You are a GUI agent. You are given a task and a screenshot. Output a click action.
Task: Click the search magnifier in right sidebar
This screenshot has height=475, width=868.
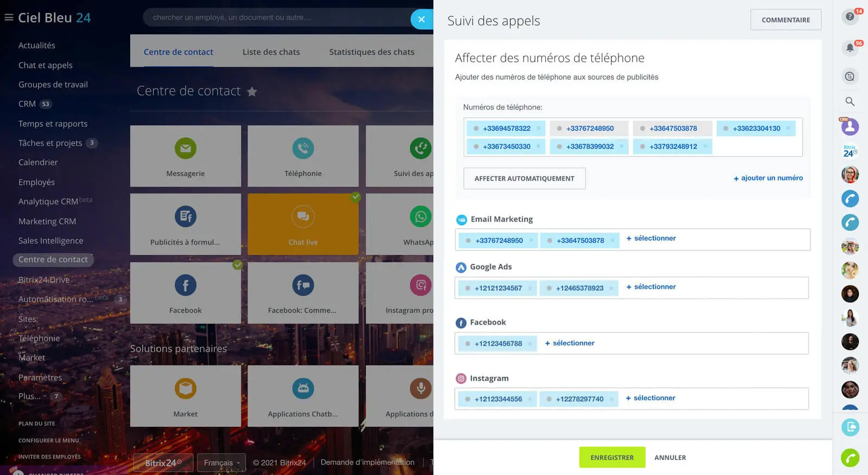click(x=850, y=101)
